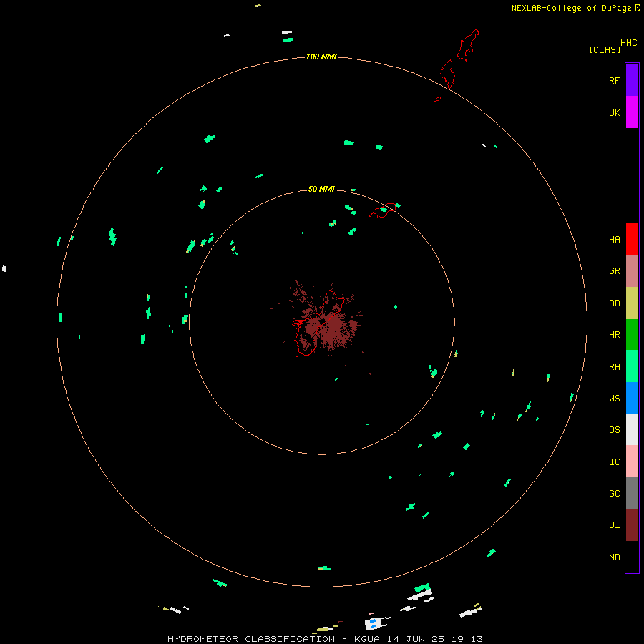Click the KGUA station identifier
The image size is (644, 644).
point(367,639)
